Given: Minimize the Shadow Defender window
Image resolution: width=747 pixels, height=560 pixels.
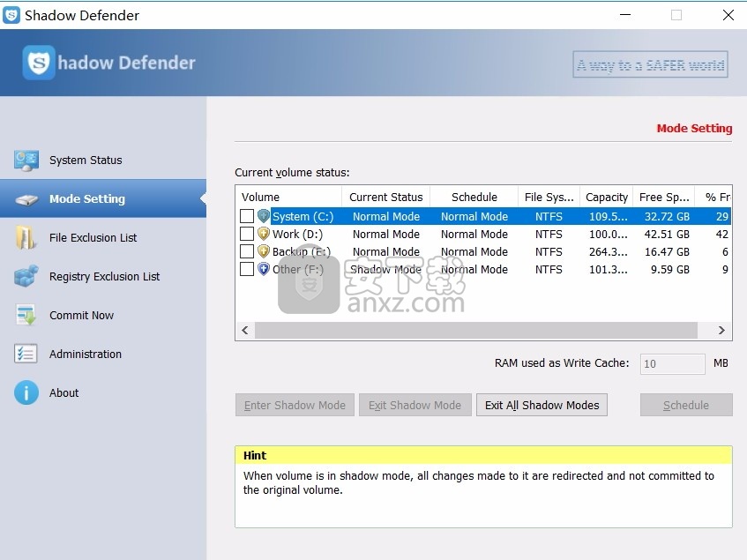Looking at the screenshot, I should pos(625,15).
